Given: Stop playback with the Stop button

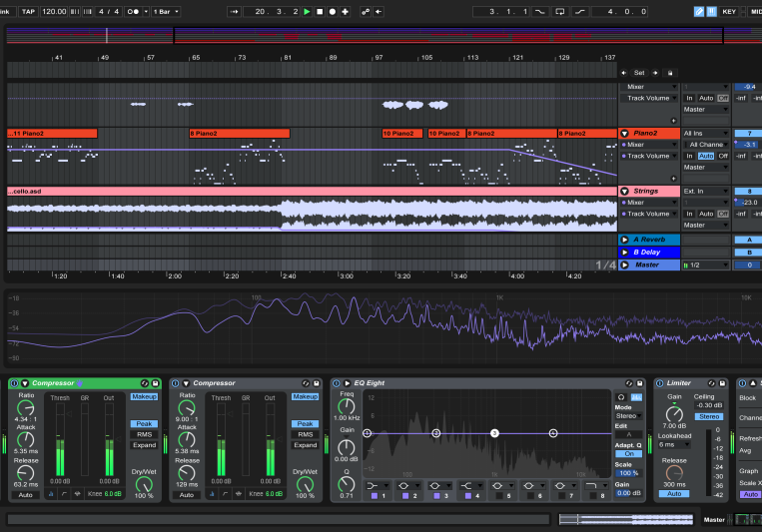Looking at the screenshot, I should point(320,12).
